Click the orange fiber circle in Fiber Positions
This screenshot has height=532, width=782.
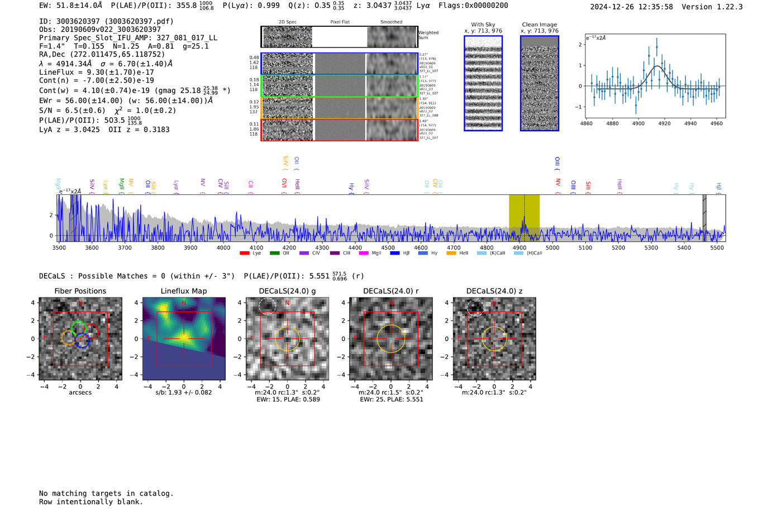pos(69,338)
